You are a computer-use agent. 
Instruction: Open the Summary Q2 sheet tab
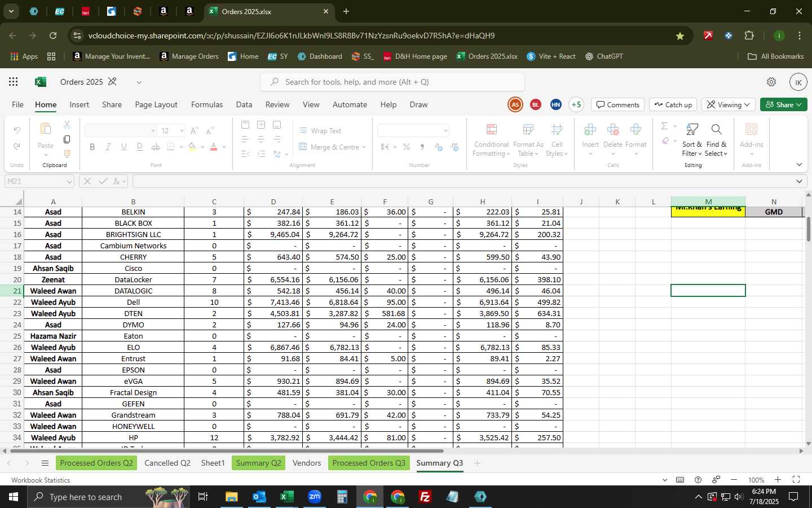258,463
